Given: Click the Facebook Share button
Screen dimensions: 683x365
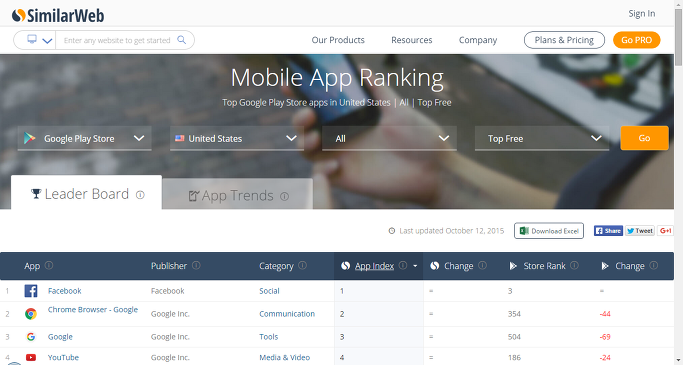Looking at the screenshot, I should click(x=608, y=231).
